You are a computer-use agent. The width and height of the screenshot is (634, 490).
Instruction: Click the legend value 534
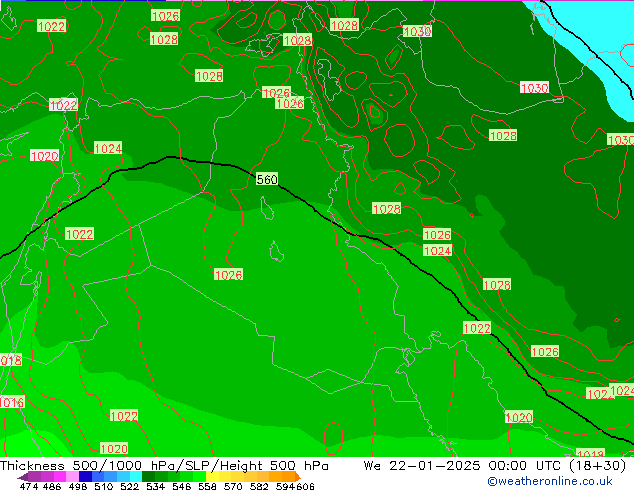pyautogui.click(x=155, y=486)
